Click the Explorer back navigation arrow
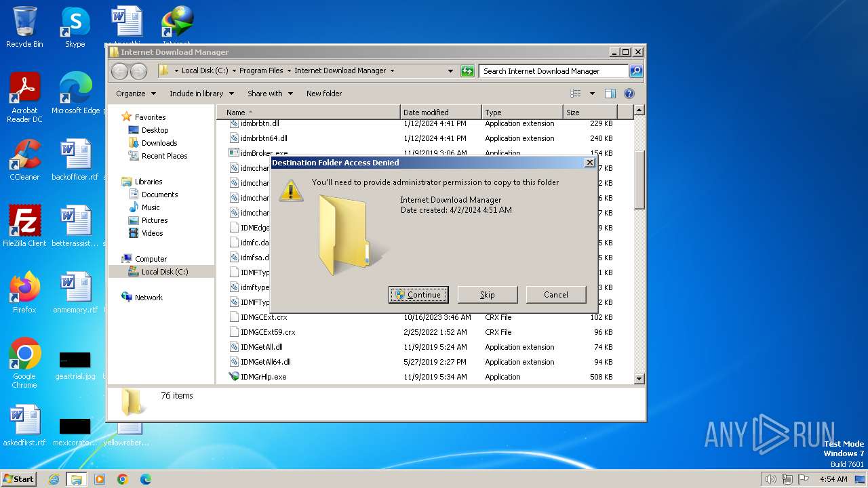Viewport: 868px width, 488px height. point(119,71)
